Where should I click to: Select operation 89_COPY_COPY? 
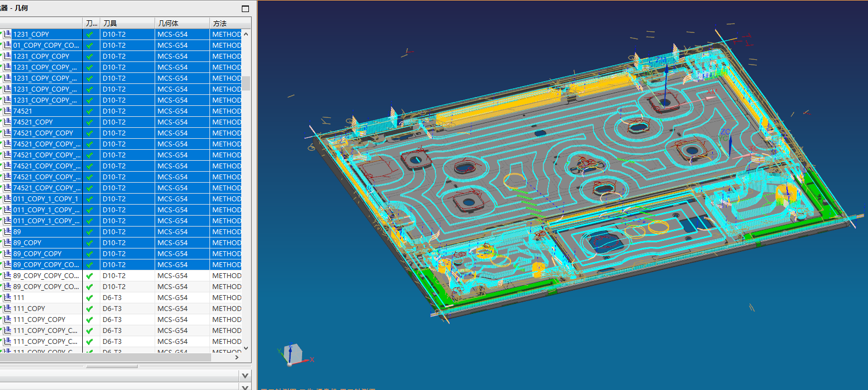pyautogui.click(x=37, y=253)
